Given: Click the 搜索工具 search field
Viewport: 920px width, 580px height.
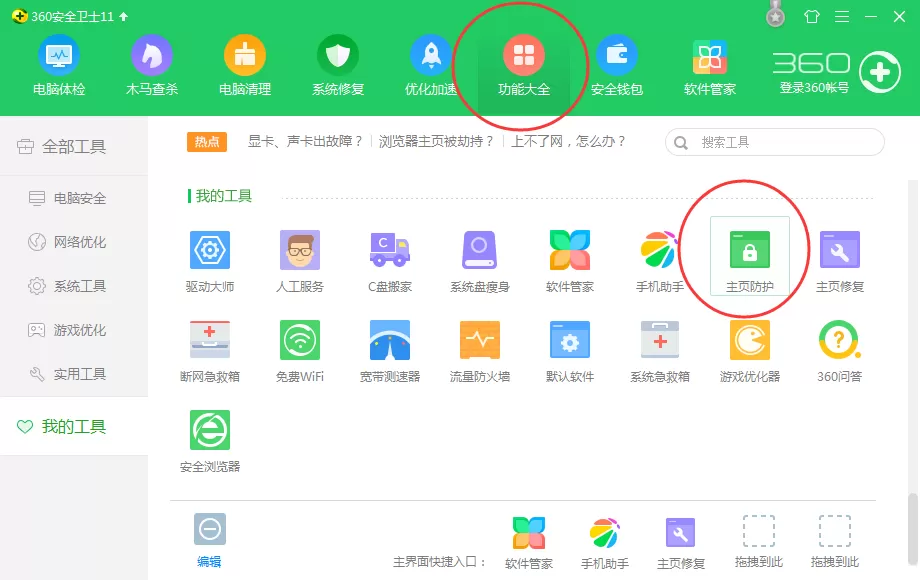Looking at the screenshot, I should point(774,143).
